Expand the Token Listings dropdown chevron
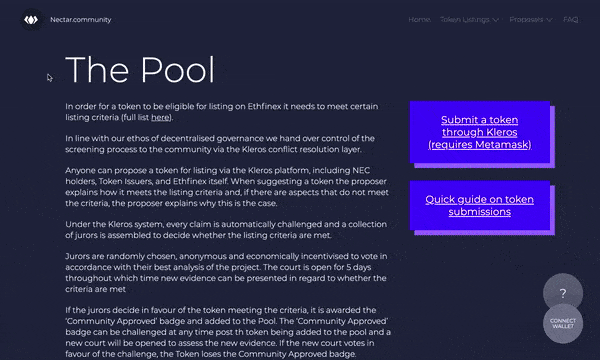 496,20
